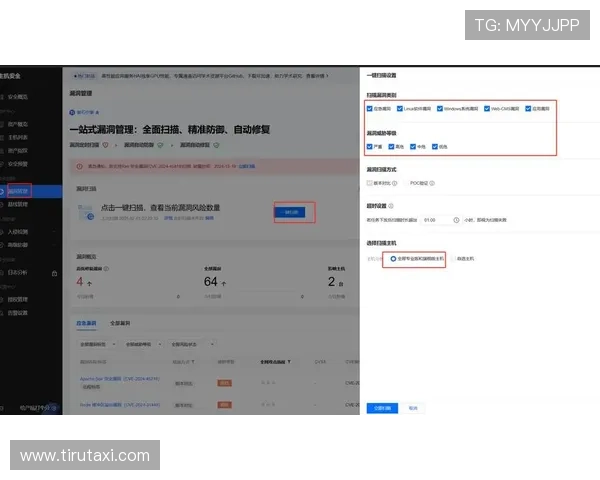The height and width of the screenshot is (480, 600).
Task: Toggle the 中危 threat level checkbox
Action: click(x=412, y=147)
